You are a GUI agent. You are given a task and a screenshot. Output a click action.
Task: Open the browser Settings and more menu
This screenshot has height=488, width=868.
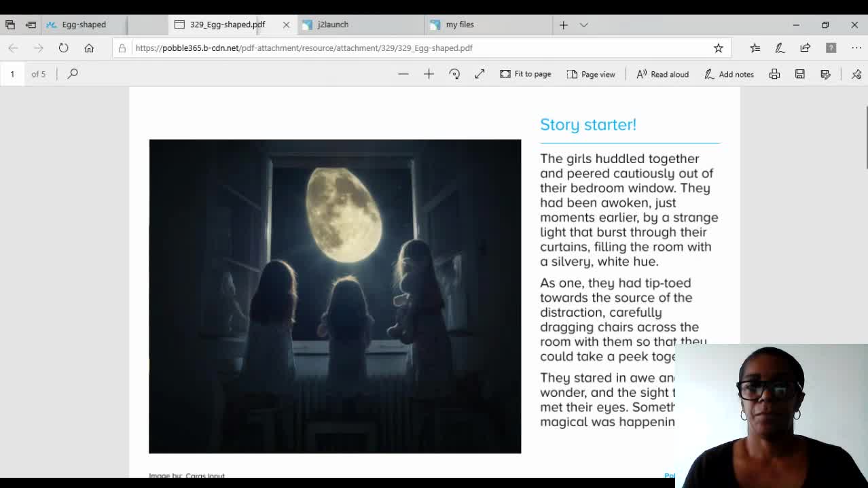point(856,48)
